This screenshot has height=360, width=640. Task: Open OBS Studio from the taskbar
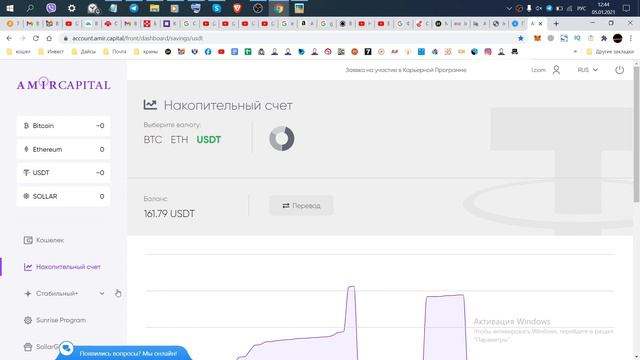[x=258, y=8]
